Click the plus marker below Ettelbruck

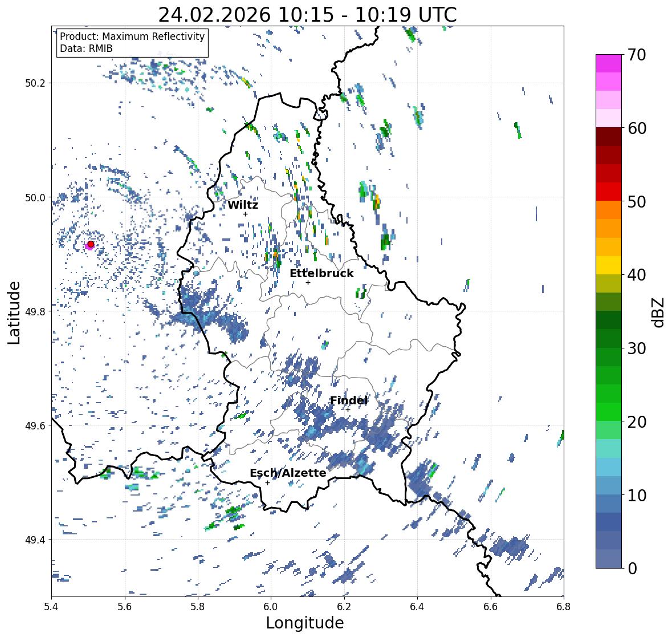308,282
